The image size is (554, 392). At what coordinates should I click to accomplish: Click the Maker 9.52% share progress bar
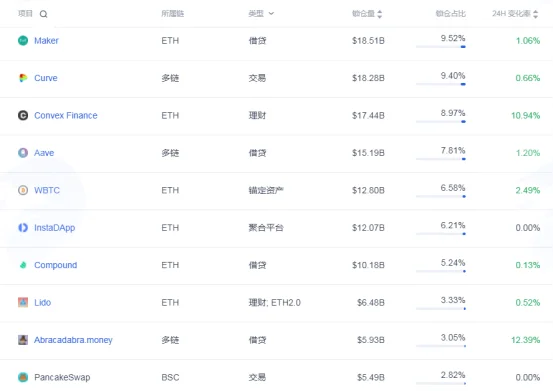coord(441,47)
